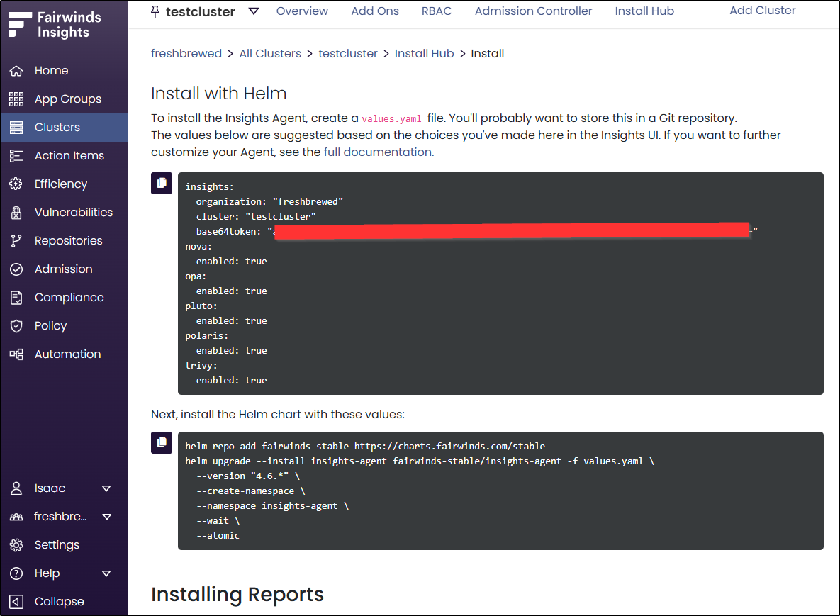Expand the testcluster cluster dropdown
840x616 pixels.
(x=254, y=11)
